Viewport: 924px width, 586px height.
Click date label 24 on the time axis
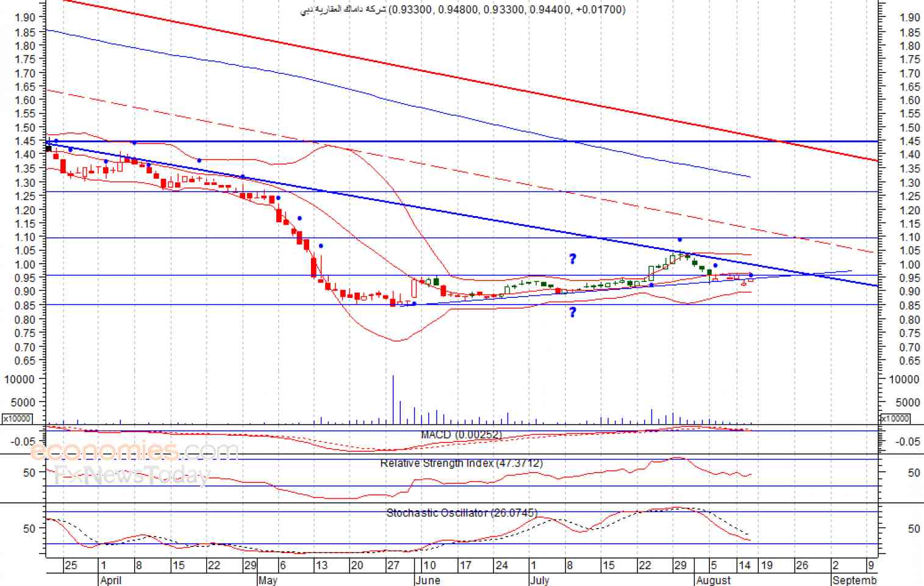(501, 565)
